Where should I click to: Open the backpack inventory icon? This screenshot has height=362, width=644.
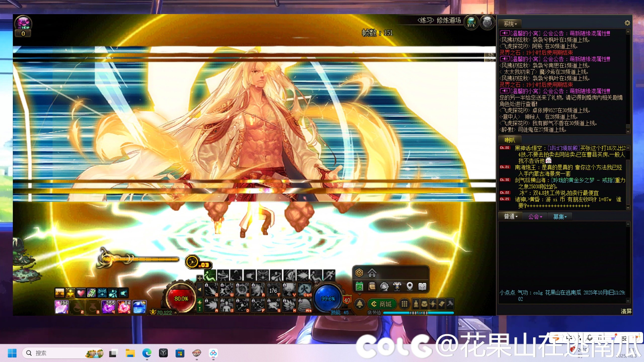424,304
